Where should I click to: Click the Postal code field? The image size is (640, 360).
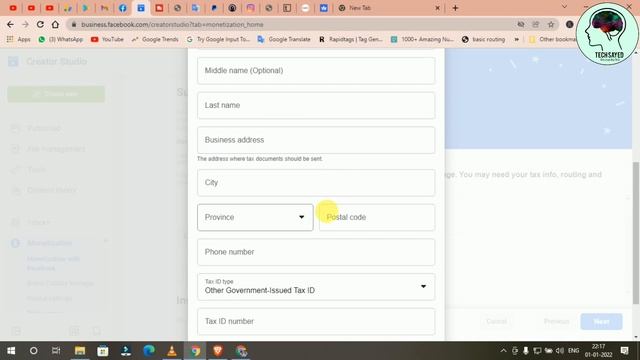[x=377, y=217]
